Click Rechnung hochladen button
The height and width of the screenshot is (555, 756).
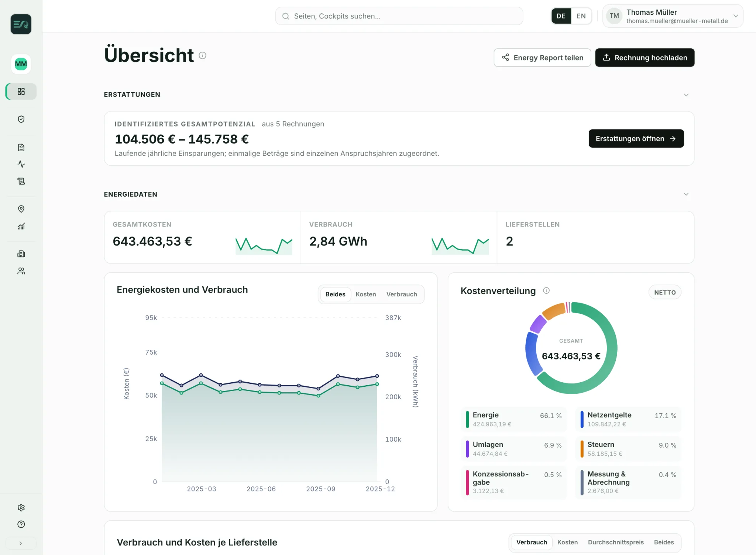645,58
